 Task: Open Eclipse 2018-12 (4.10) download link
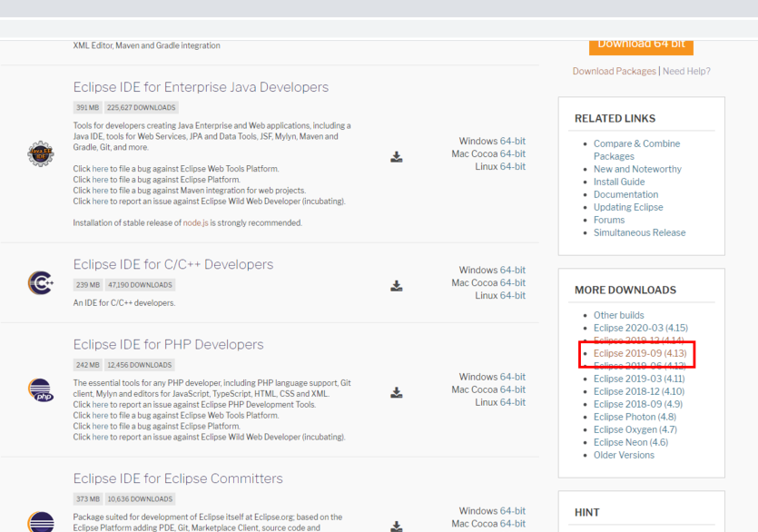[639, 391]
